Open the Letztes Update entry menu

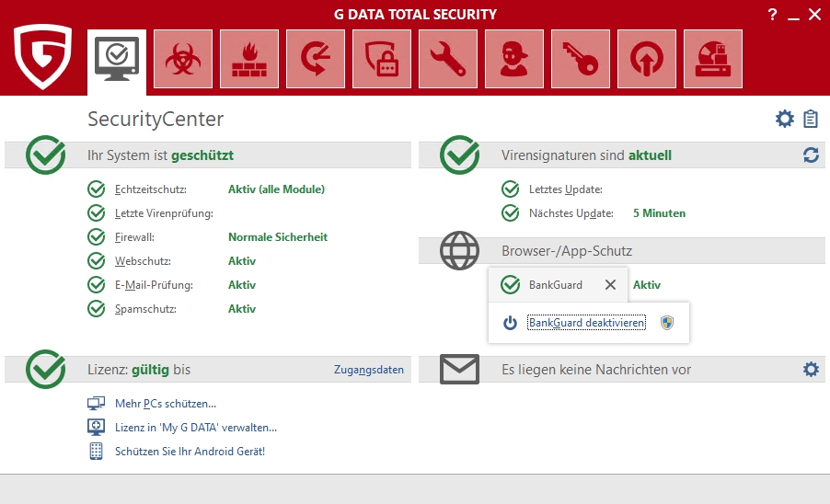point(566,189)
